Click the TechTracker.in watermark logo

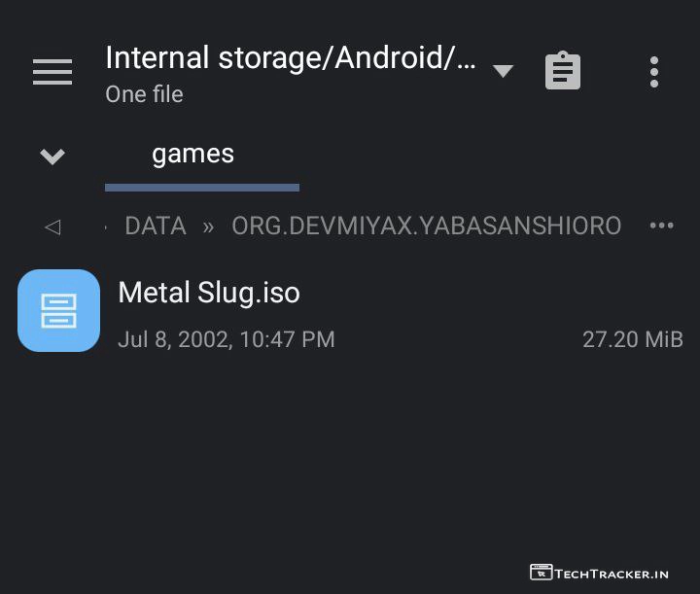(x=600, y=573)
